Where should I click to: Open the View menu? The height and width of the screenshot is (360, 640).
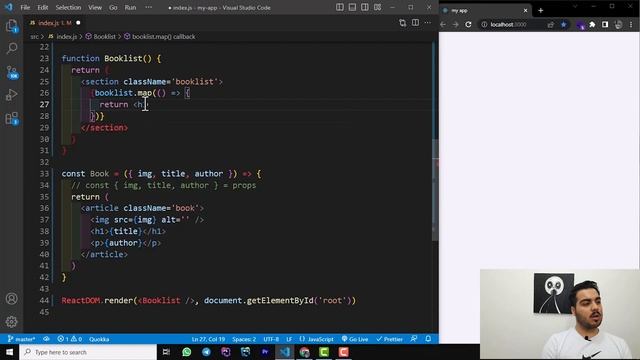(95, 7)
